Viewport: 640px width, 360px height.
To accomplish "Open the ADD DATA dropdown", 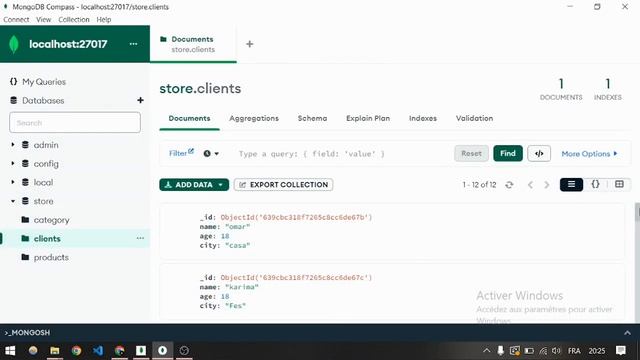I will [194, 185].
